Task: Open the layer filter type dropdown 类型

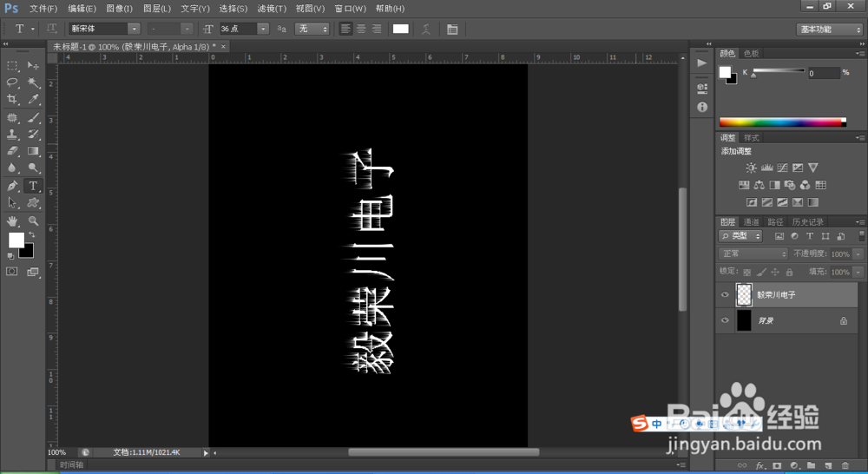Action: [x=740, y=236]
